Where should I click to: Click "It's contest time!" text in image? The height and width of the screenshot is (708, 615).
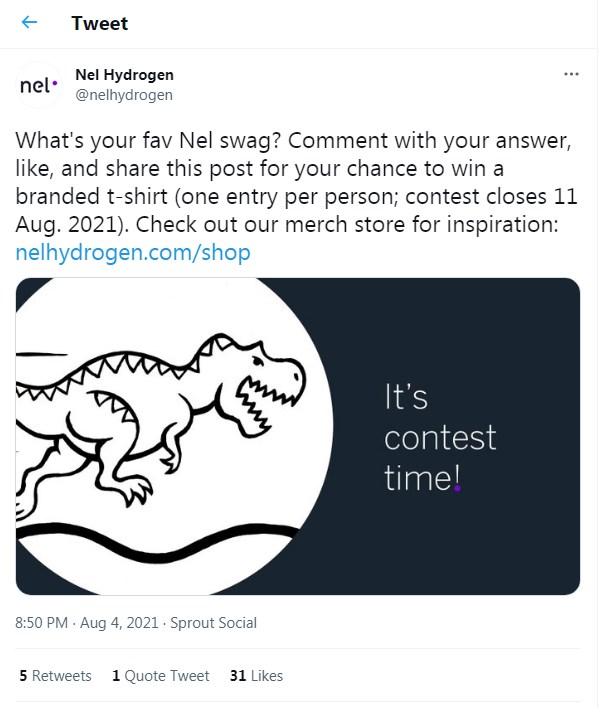(x=440, y=438)
